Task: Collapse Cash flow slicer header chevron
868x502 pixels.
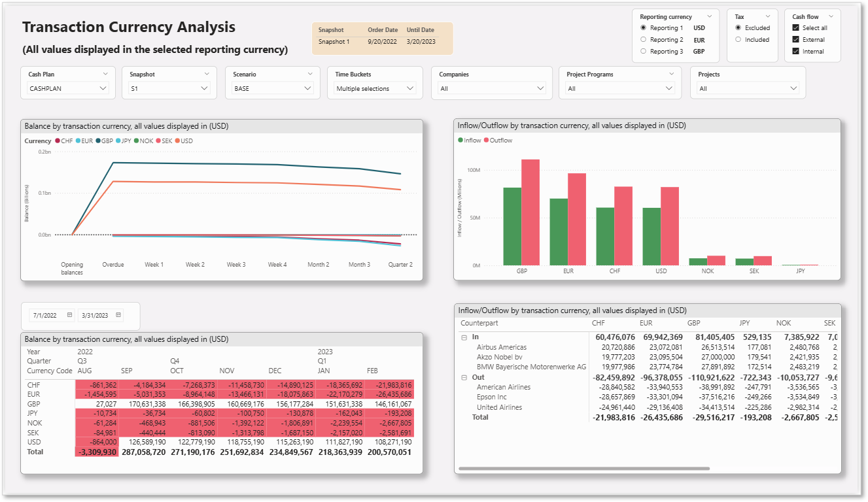Action: (x=831, y=17)
